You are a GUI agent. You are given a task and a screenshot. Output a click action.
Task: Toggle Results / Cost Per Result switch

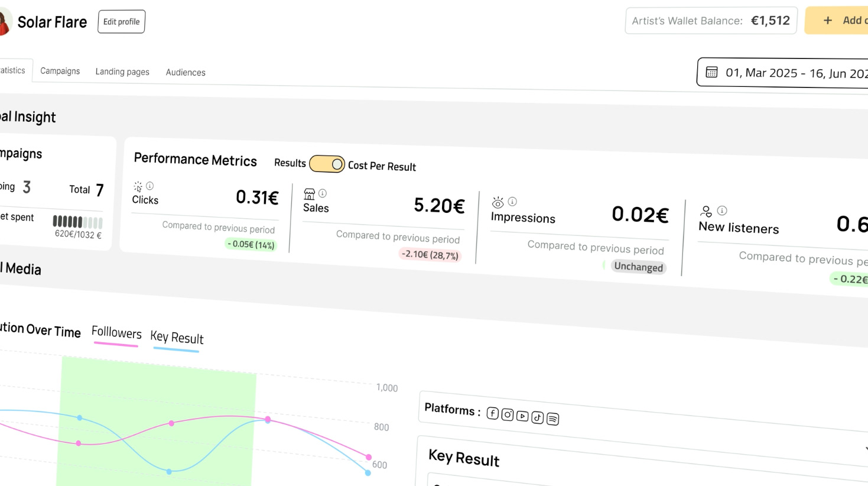click(x=327, y=164)
